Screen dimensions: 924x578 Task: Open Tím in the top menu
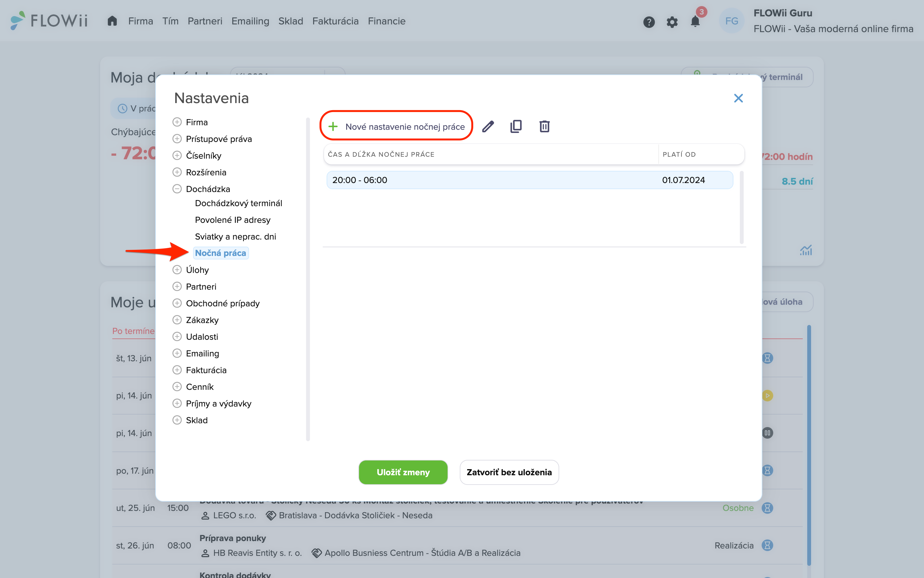pos(170,21)
